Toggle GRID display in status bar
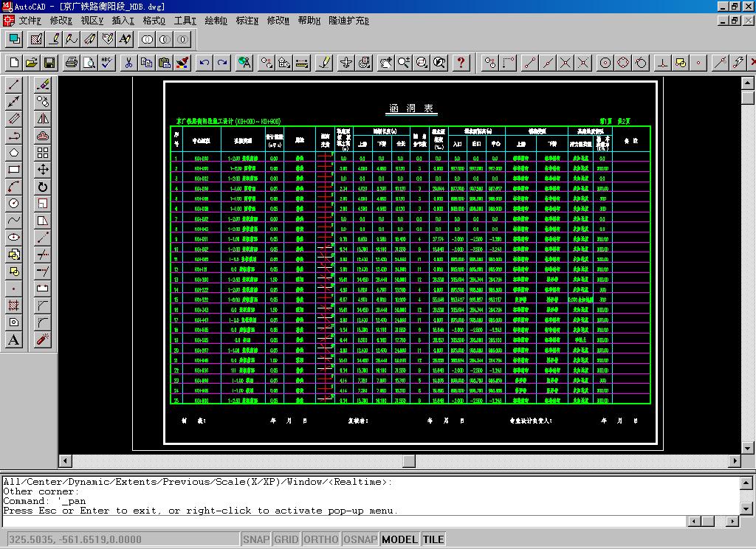756x549 pixels. pyautogui.click(x=286, y=539)
